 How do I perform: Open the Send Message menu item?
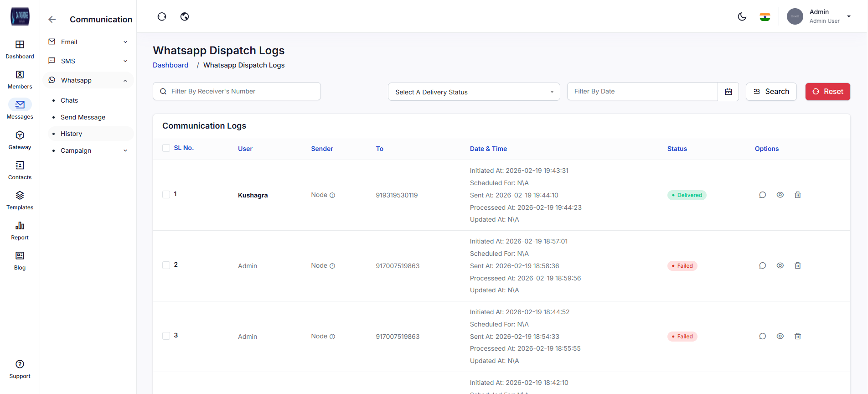(83, 117)
